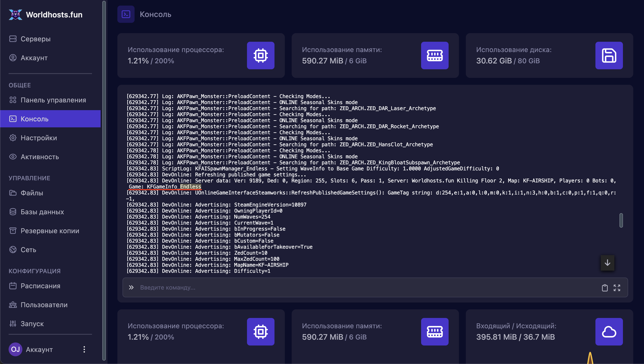The height and width of the screenshot is (364, 644).
Task: Click the console output scrollbar thumb
Action: pos(621,220)
